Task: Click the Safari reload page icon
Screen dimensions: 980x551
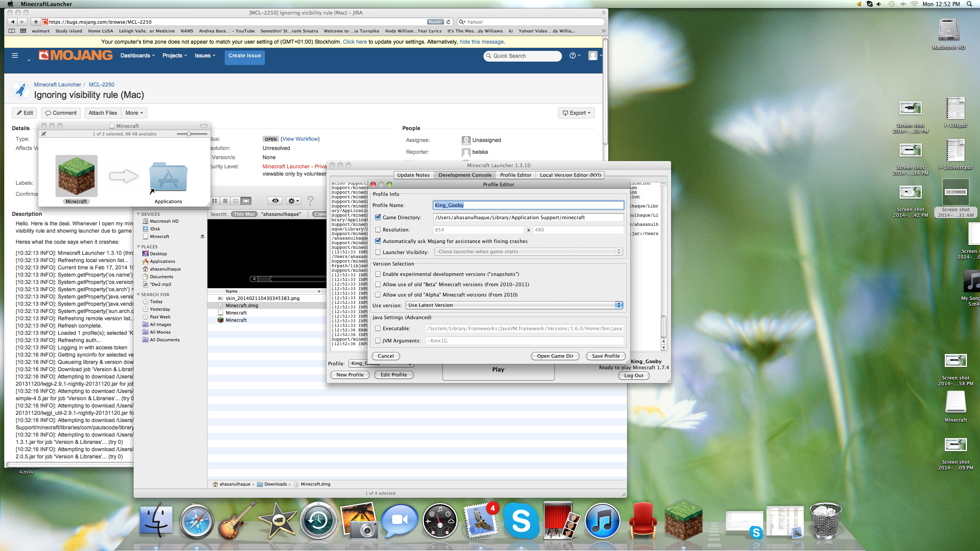Action: click(448, 22)
